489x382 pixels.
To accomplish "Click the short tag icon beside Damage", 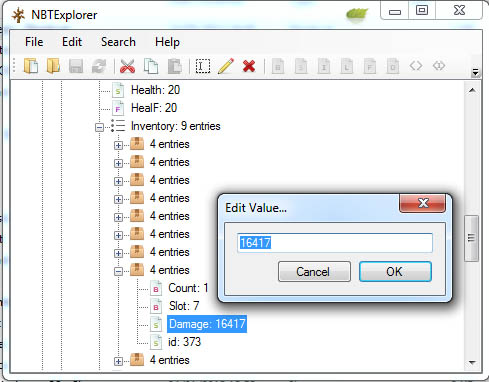I will tap(156, 324).
